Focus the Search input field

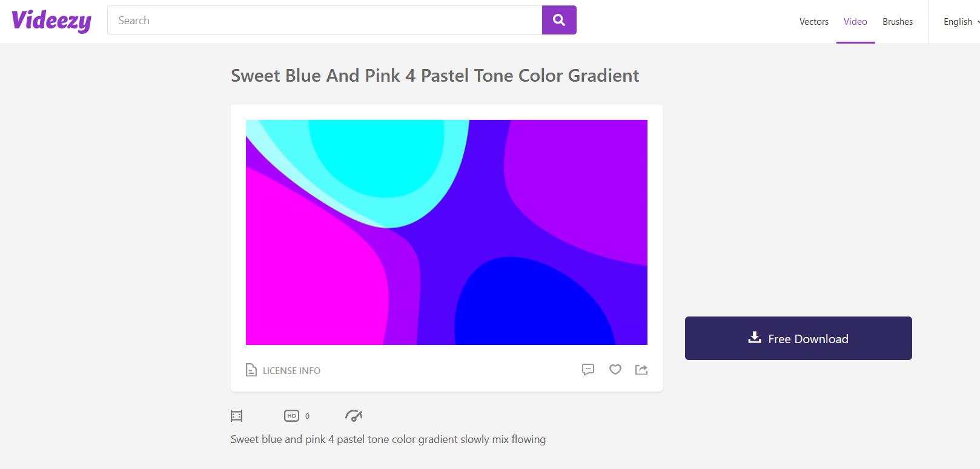coord(325,21)
